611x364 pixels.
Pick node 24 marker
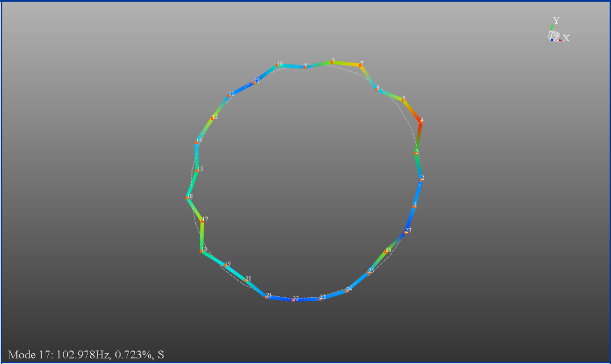[347, 291]
